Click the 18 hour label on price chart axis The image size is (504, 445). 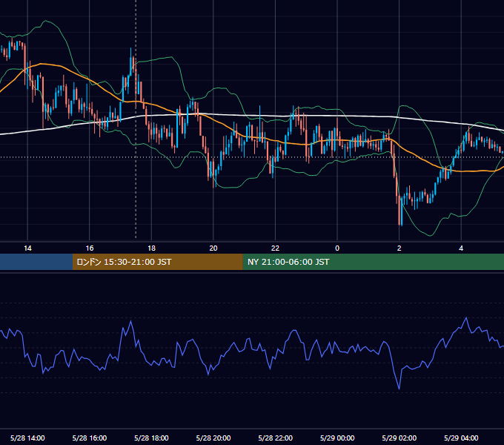(x=151, y=248)
